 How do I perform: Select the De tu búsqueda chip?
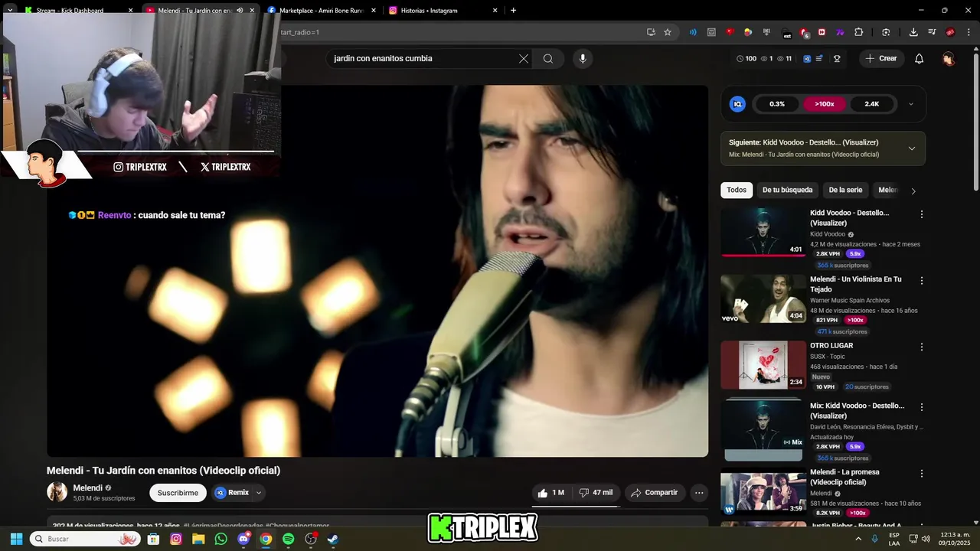pyautogui.click(x=787, y=190)
